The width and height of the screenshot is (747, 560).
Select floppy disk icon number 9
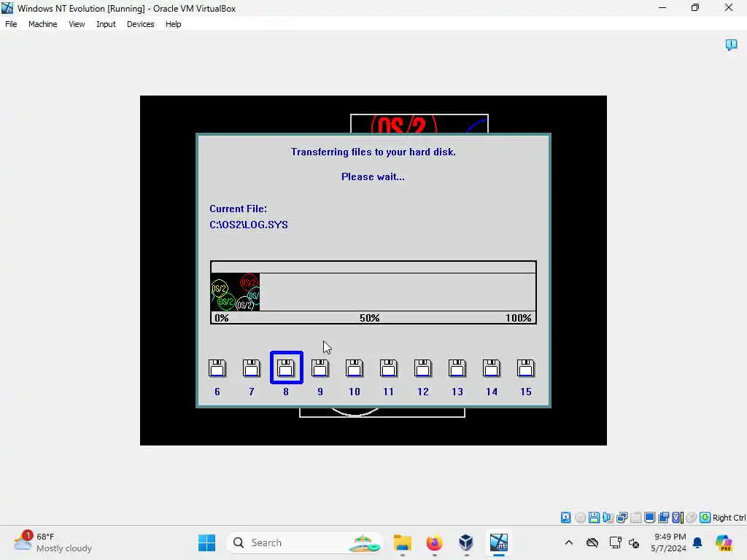(320, 368)
